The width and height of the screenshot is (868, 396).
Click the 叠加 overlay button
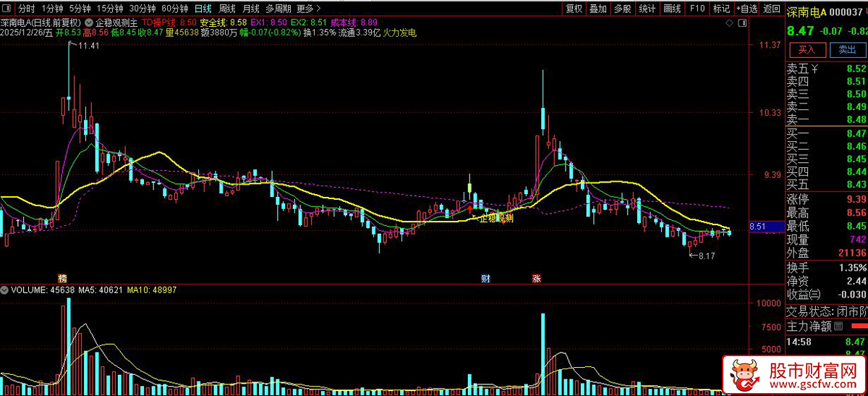tap(598, 9)
